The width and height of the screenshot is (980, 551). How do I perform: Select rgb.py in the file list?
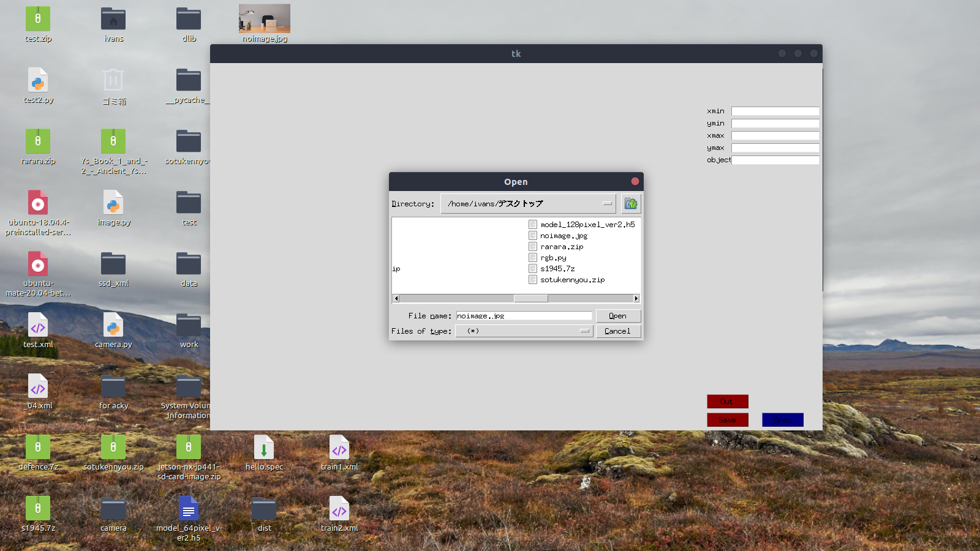click(553, 258)
